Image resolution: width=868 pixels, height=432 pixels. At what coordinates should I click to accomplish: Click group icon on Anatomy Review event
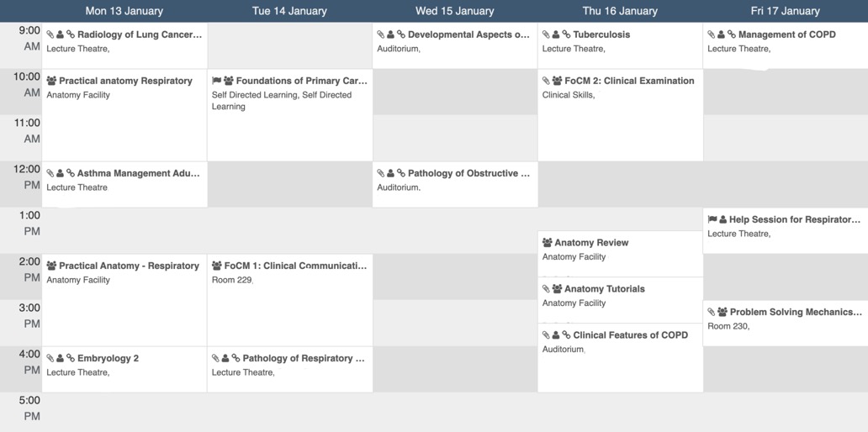[548, 242]
